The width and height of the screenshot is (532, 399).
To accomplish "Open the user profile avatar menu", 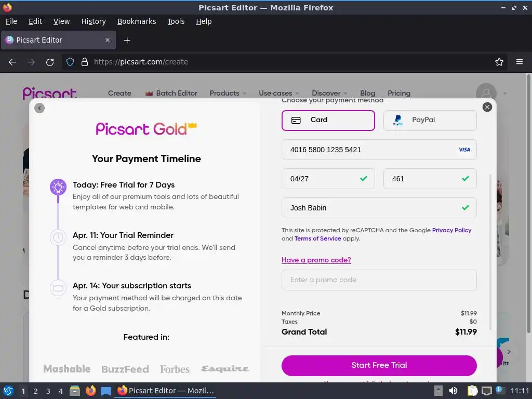I will coord(486,92).
